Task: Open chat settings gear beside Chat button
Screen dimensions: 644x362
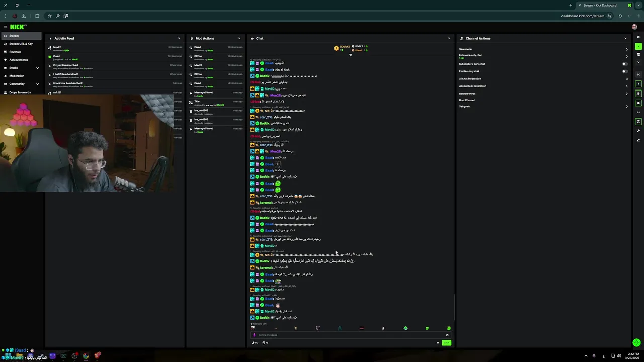Action: coord(438,343)
